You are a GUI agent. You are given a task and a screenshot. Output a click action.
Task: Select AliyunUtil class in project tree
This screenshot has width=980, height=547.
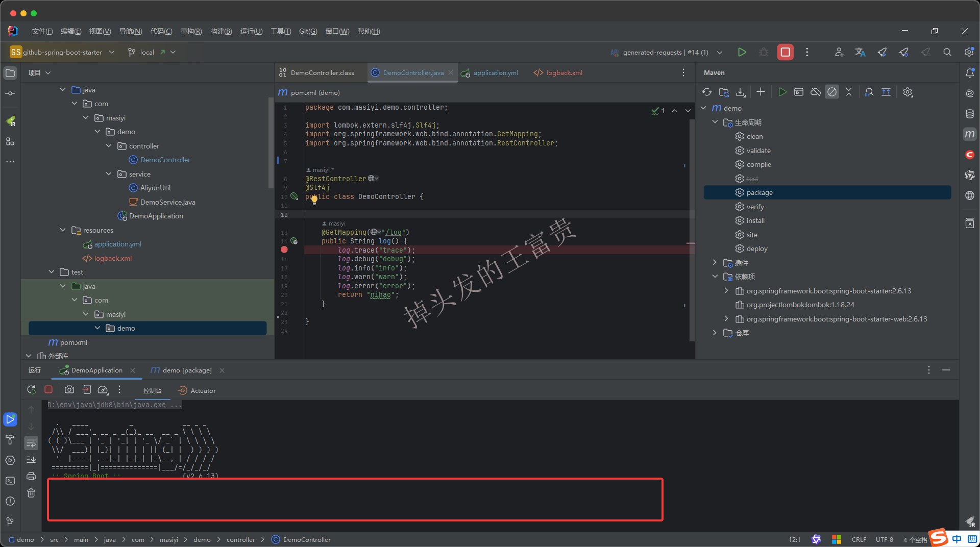(x=155, y=188)
